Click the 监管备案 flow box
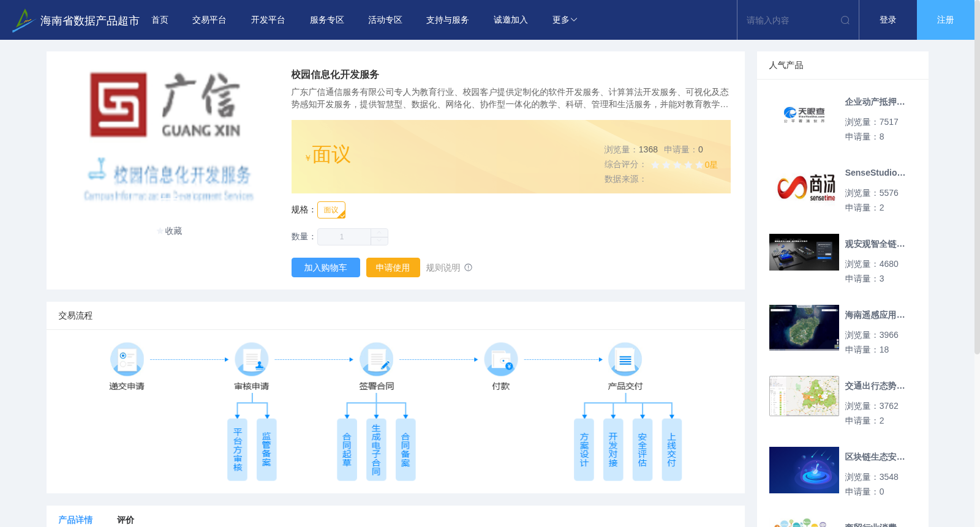Screen dimensions: 980x527 266,450
